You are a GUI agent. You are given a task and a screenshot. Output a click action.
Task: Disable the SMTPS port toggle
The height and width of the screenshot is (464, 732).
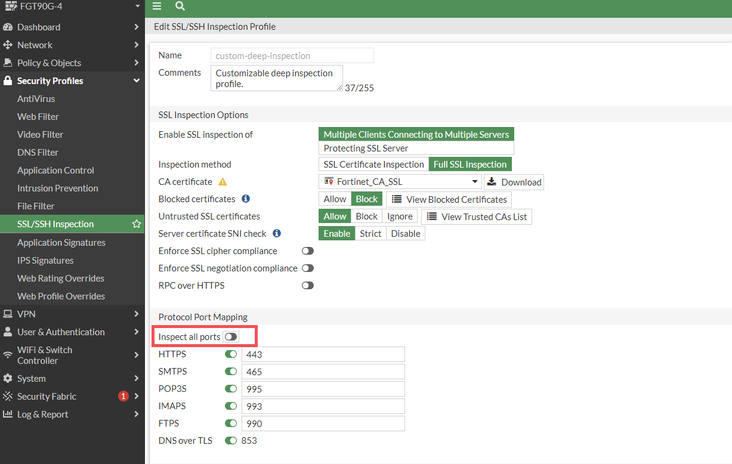click(x=231, y=371)
